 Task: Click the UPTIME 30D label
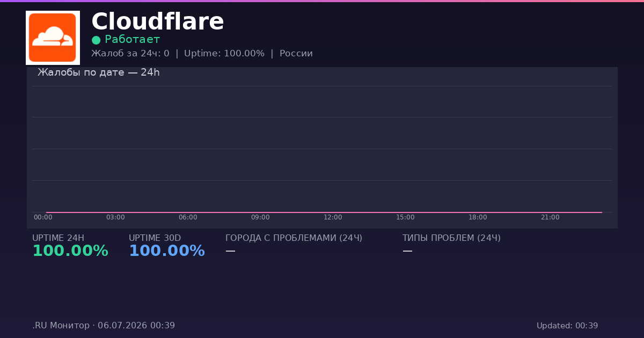155,238
